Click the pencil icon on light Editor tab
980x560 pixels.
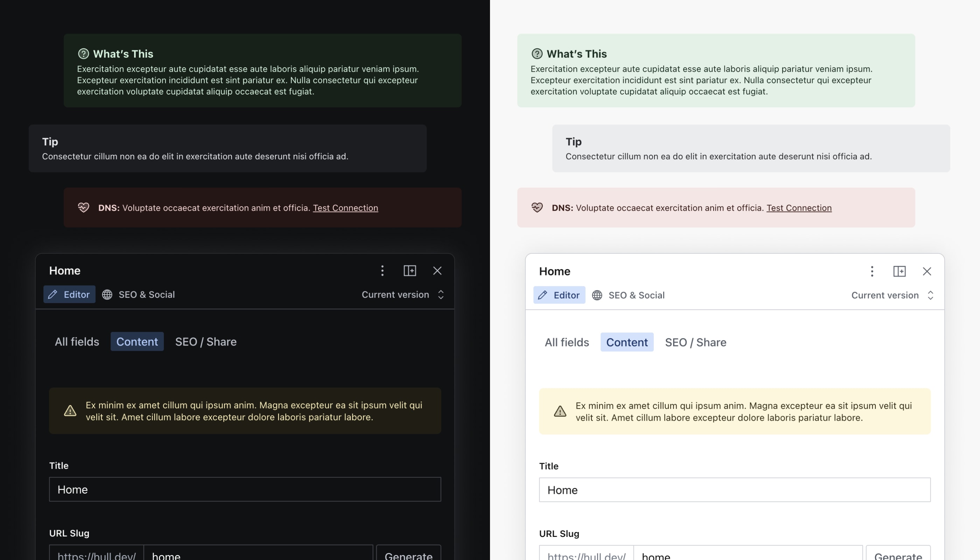click(542, 295)
